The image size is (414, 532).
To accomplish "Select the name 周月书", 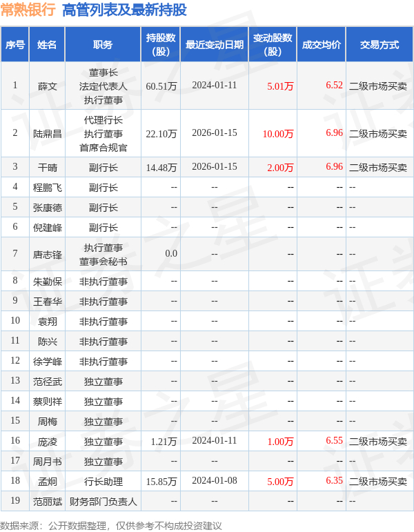I will click(x=47, y=462).
